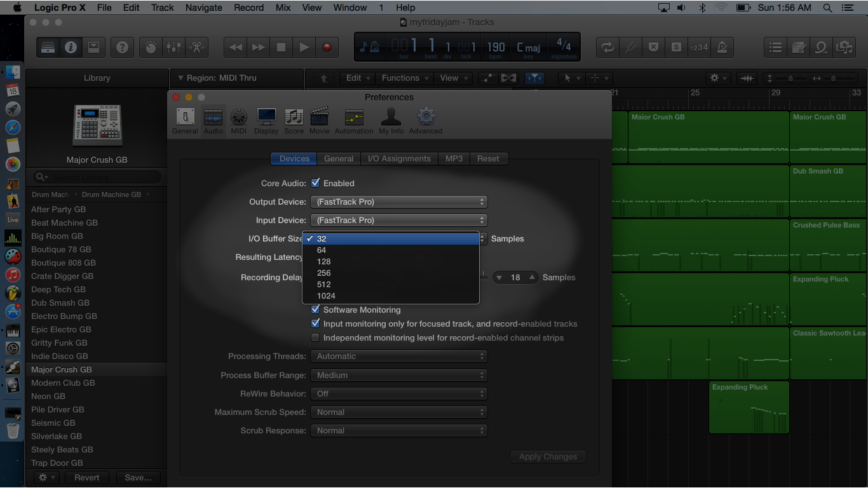
Task: Toggle the Cycle mode button
Action: click(x=607, y=48)
